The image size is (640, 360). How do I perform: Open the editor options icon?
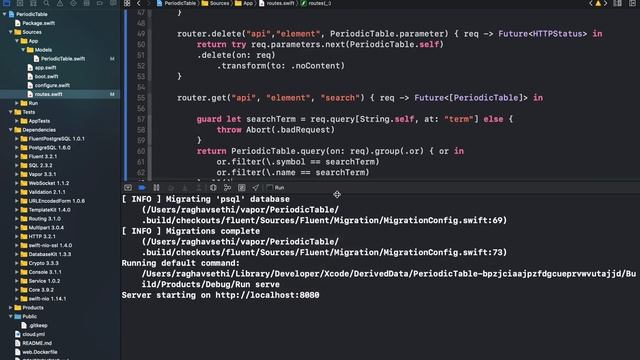pyautogui.click(x=618, y=3)
